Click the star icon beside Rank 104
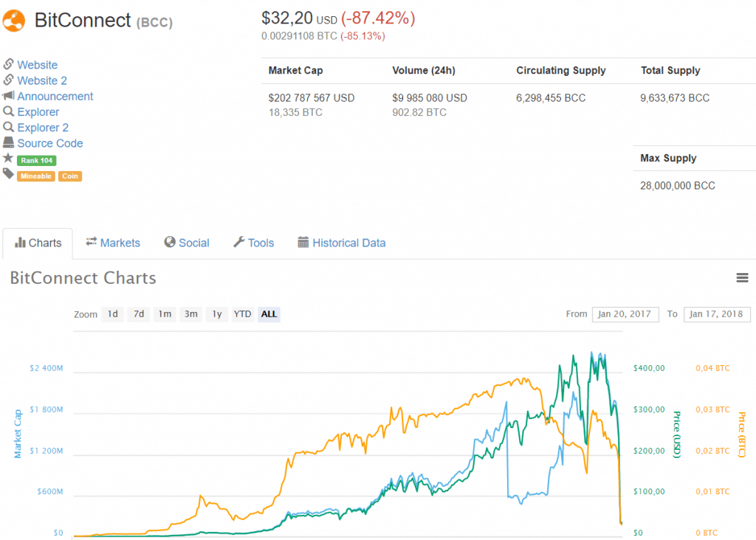756x540 pixels. (x=7, y=158)
